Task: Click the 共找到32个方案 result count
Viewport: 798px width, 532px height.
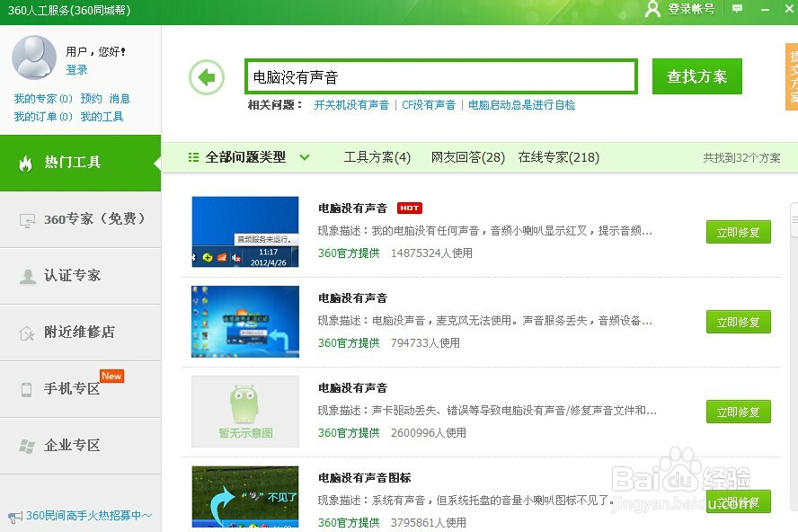Action: point(741,158)
